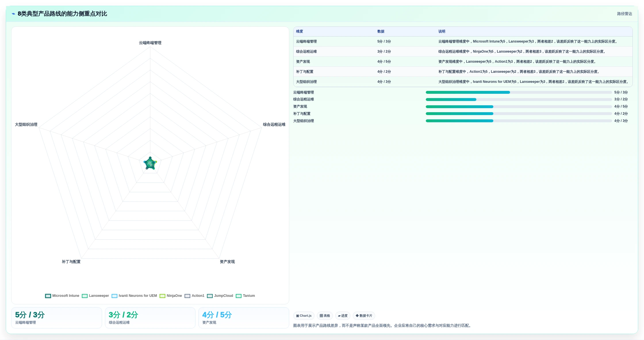644x340 pixels.
Task: Click the 补丁与配置 label left of progress bar
Action: (x=302, y=114)
